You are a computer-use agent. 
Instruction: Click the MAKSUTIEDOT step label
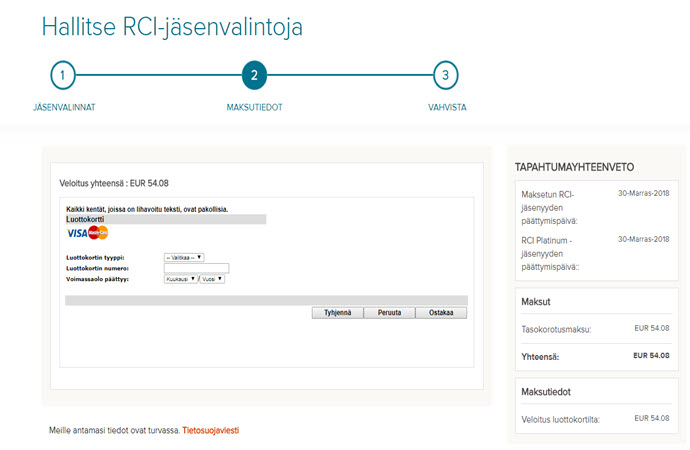click(254, 107)
